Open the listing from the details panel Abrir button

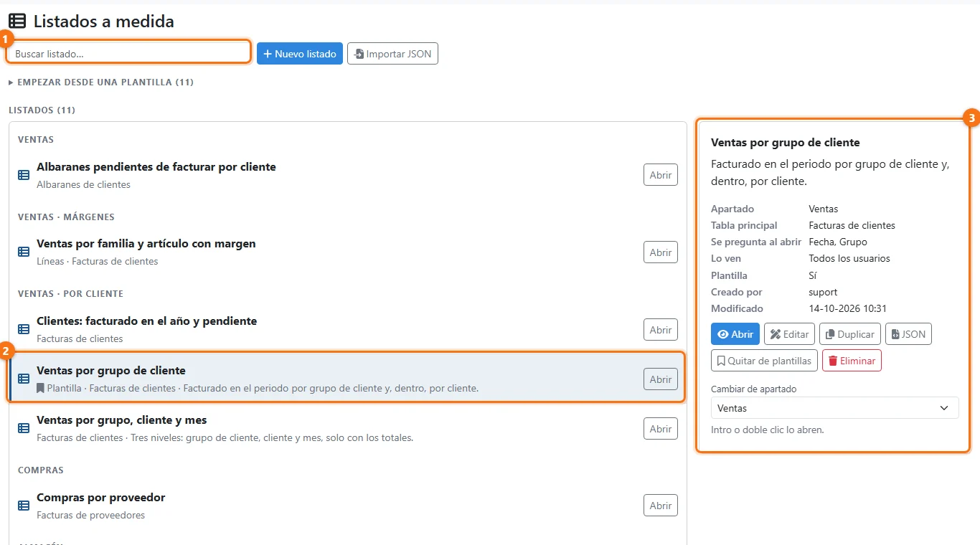[735, 334]
